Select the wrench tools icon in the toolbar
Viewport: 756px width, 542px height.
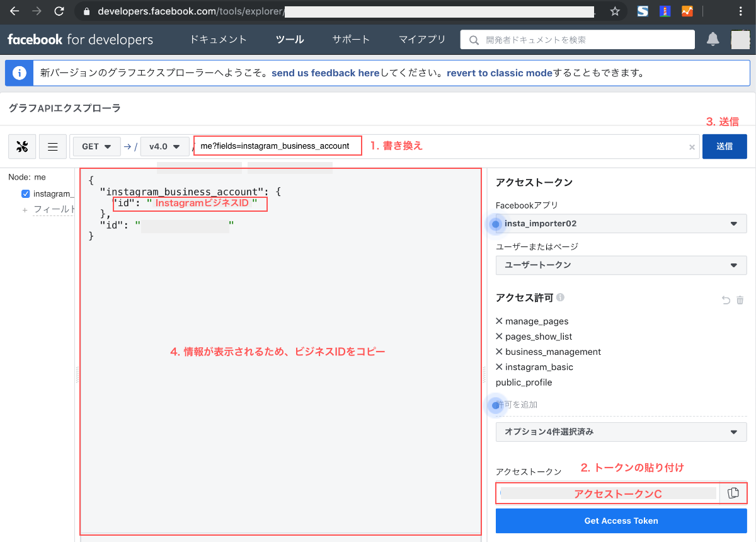21,146
